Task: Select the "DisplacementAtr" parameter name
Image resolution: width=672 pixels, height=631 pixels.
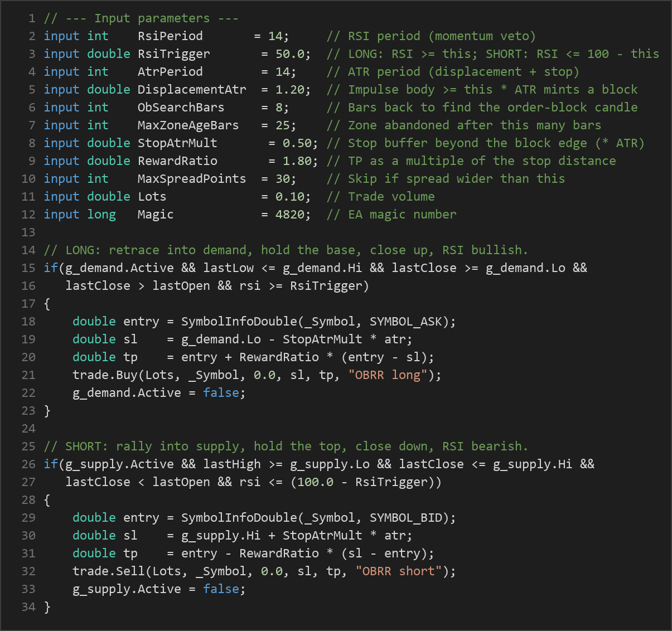Action: point(192,90)
